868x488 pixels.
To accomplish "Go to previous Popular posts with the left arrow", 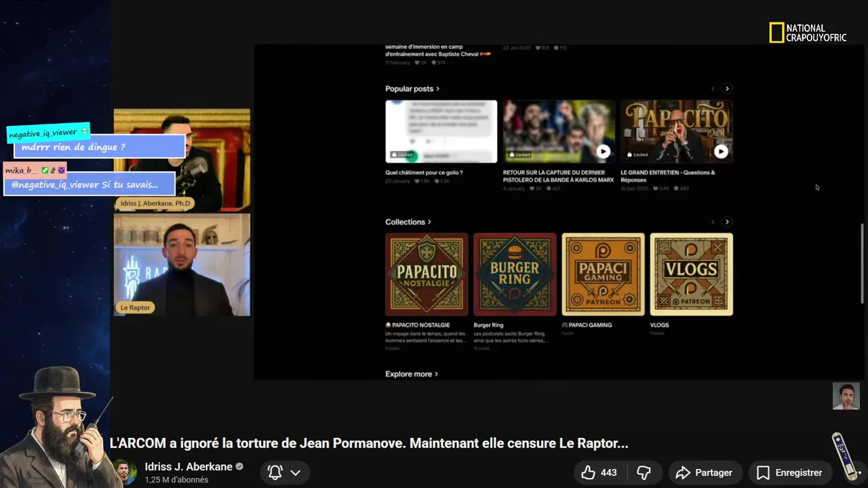I will [713, 89].
